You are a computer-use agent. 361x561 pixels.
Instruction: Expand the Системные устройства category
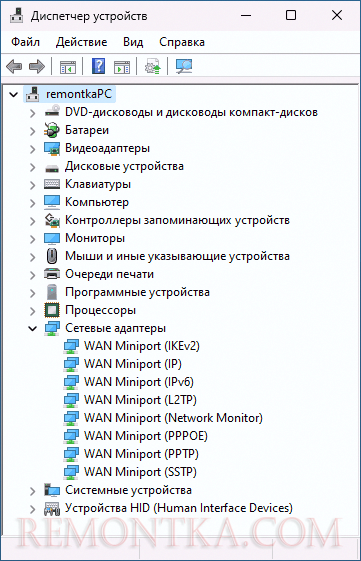(33, 491)
